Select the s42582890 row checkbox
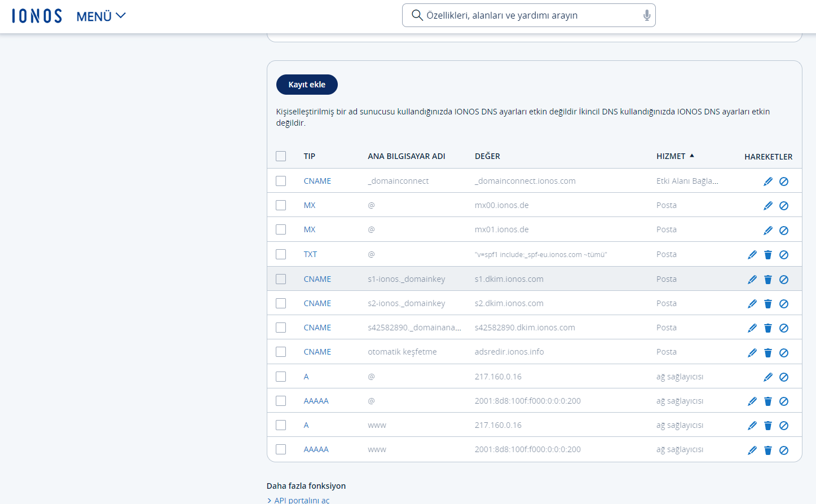Screen dimensions: 816x504 pyautogui.click(x=281, y=328)
